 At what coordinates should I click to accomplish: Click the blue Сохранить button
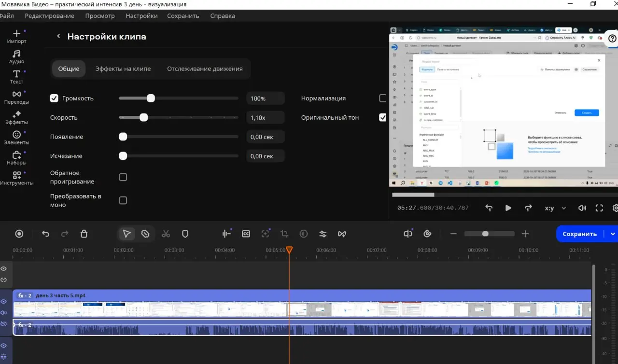(x=579, y=234)
